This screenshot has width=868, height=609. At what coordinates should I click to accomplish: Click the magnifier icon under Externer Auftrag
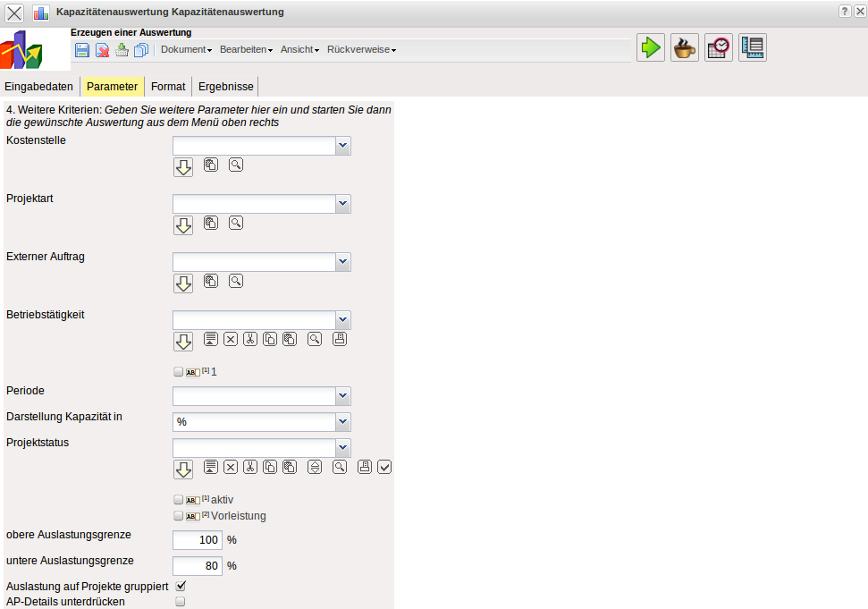[236, 281]
